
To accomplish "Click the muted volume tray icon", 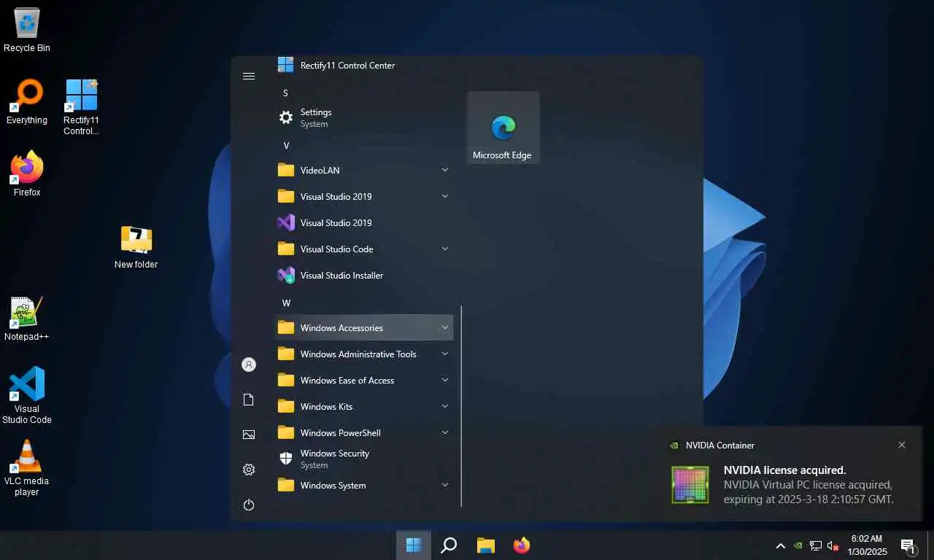I will [x=833, y=545].
